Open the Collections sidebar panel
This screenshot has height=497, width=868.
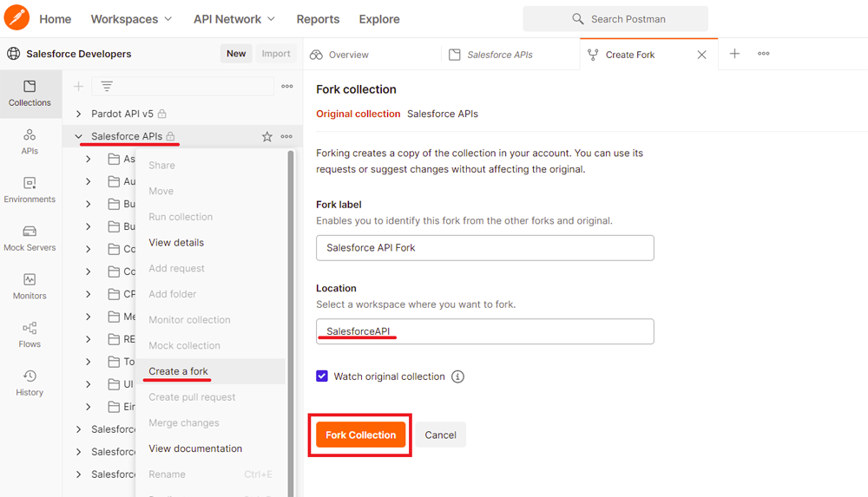[x=30, y=93]
